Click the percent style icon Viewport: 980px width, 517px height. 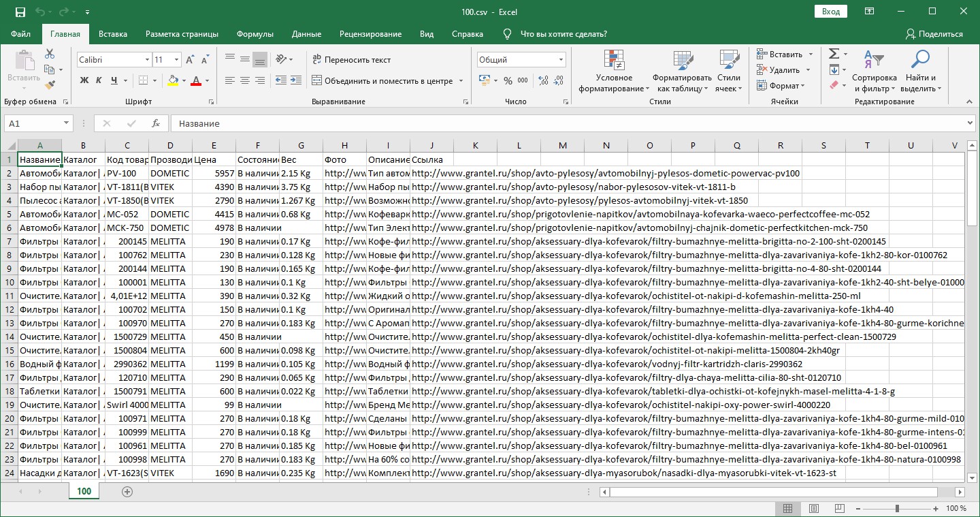pyautogui.click(x=508, y=80)
